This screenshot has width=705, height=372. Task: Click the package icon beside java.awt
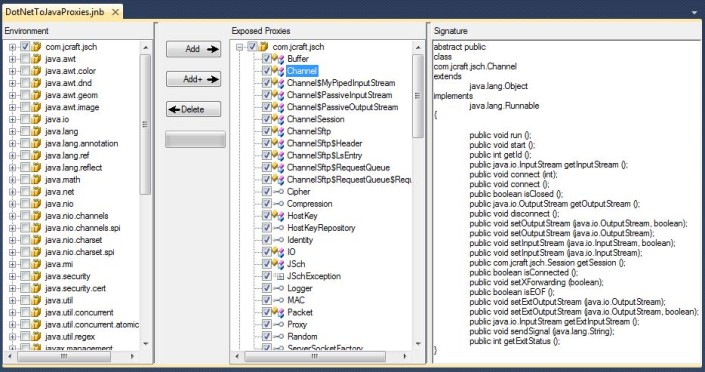[x=37, y=59]
